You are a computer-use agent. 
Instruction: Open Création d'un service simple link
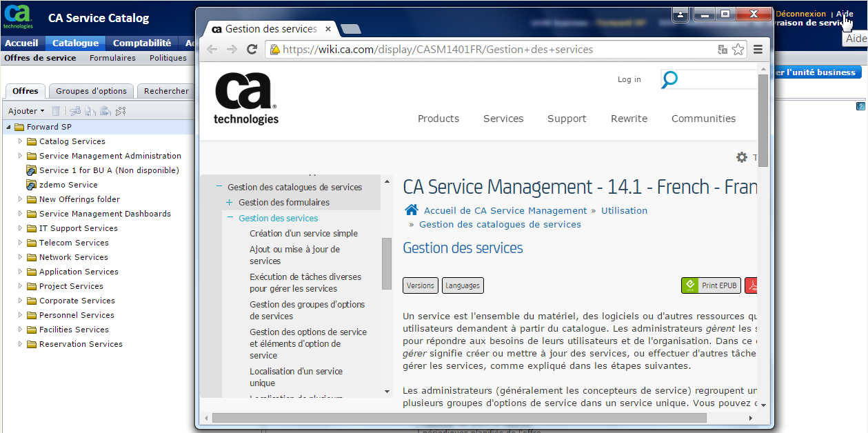tap(303, 234)
